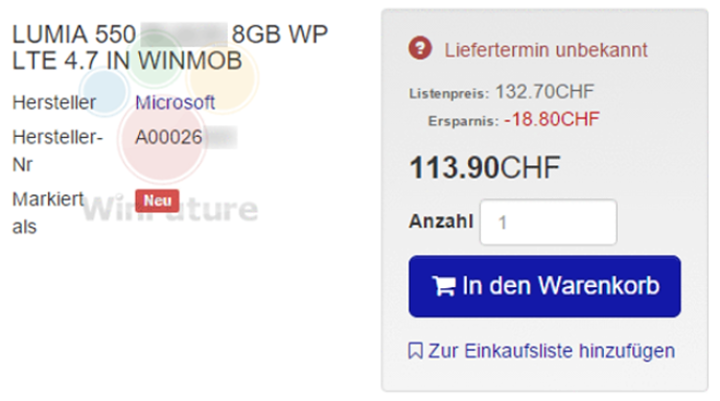720x401 pixels.
Task: Click the red question mark delivery icon
Action: coord(420,48)
